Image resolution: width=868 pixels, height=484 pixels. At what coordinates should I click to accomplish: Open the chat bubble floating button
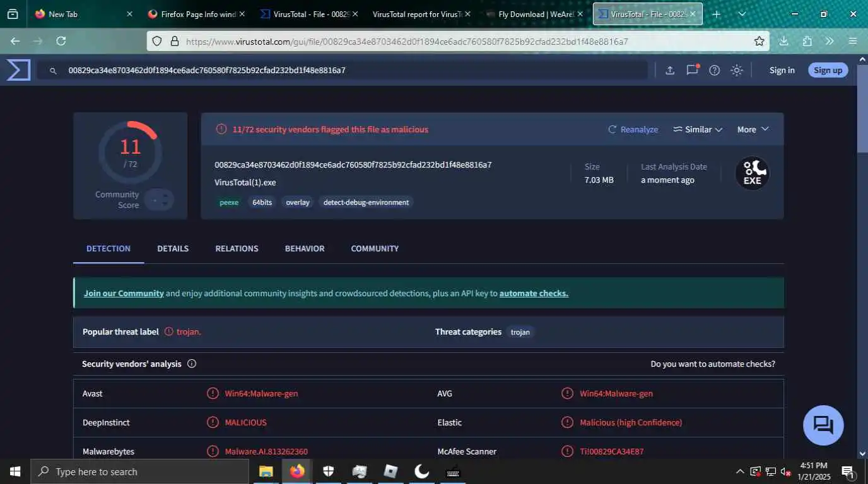(823, 425)
